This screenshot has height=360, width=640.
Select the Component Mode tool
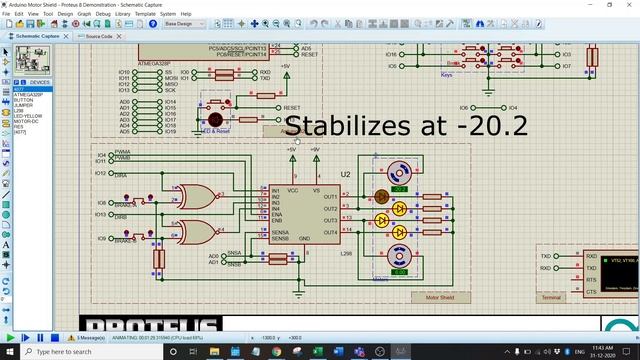coord(6,62)
